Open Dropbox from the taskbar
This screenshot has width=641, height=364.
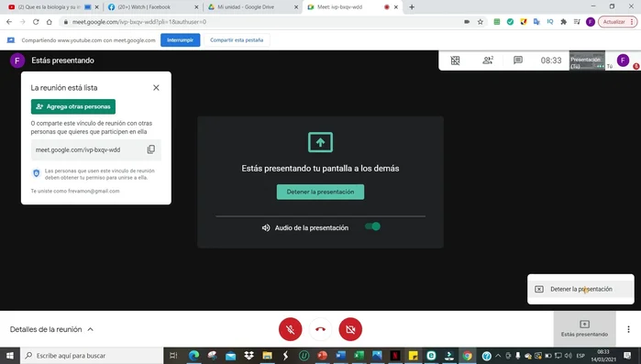pos(249,356)
